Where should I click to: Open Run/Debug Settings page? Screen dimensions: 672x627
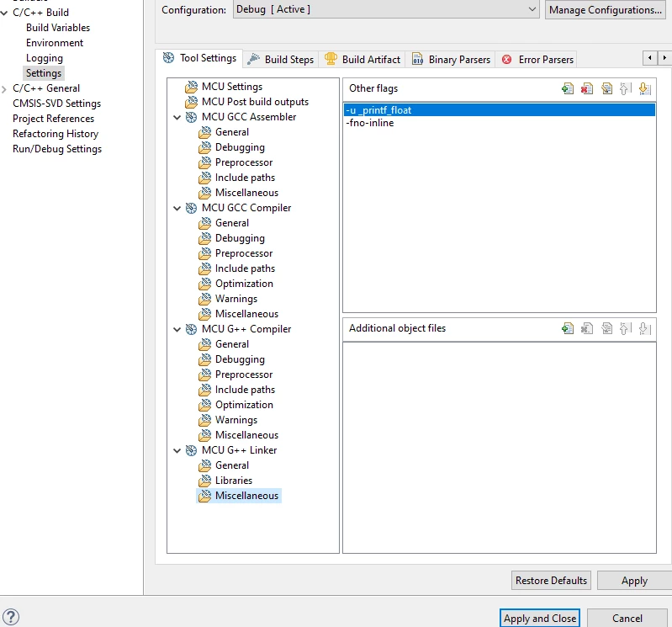pos(57,149)
